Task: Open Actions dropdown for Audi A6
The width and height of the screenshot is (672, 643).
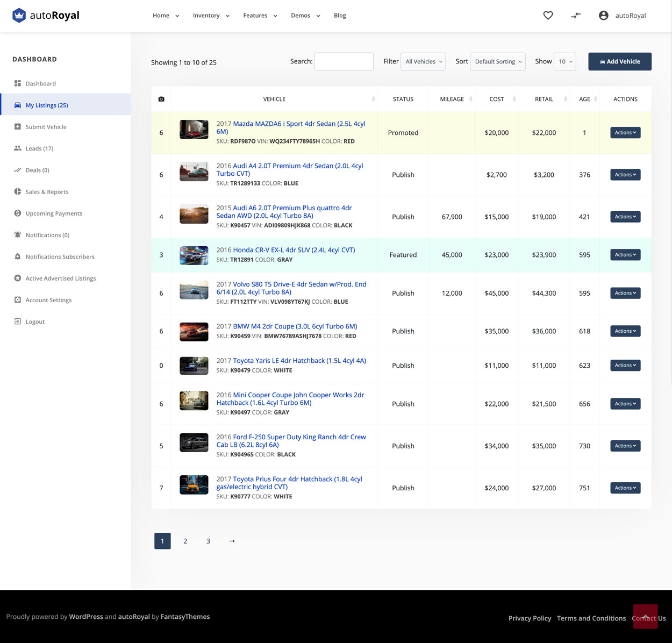Action: 625,217
